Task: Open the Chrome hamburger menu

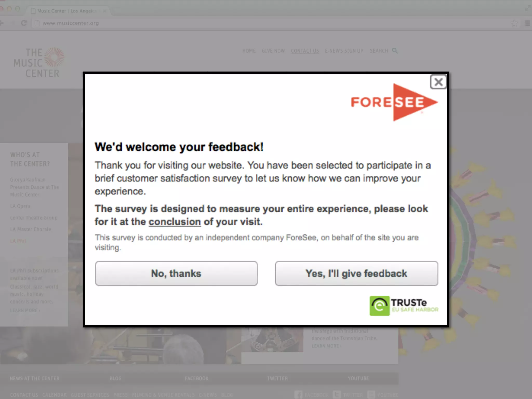Action: click(527, 23)
